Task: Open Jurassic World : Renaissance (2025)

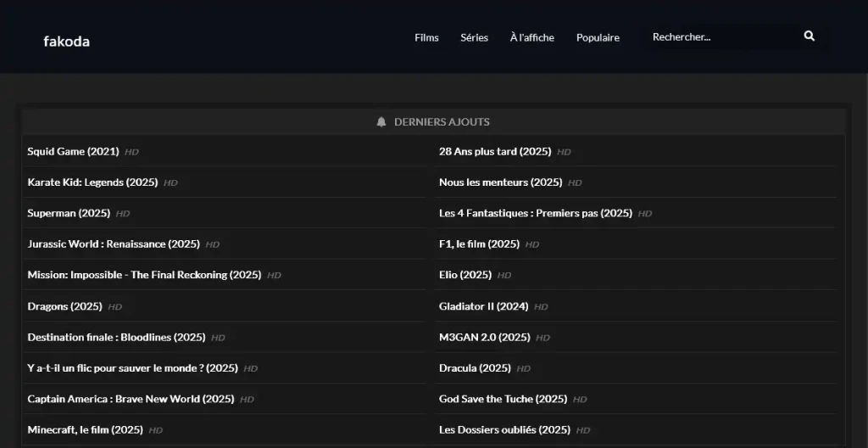Action: pos(114,244)
